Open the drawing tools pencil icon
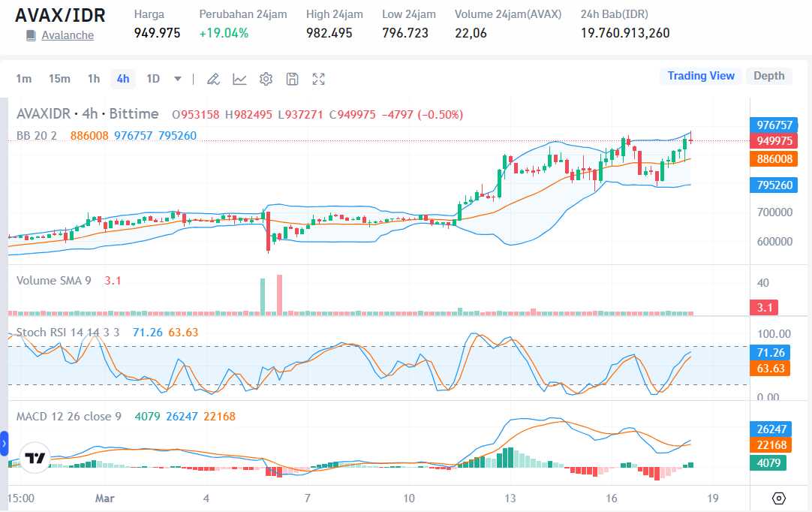 [213, 79]
